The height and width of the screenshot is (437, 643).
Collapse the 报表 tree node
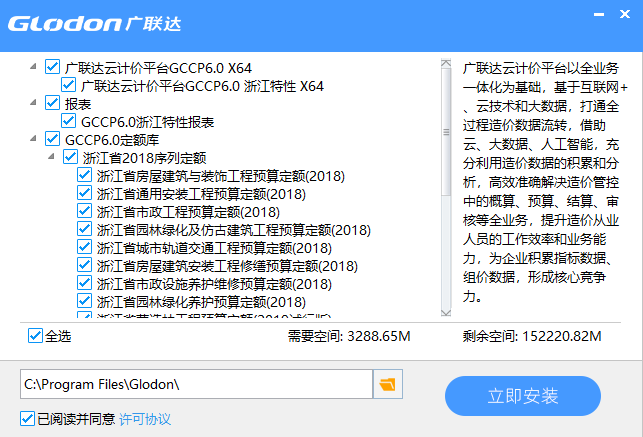[x=34, y=104]
